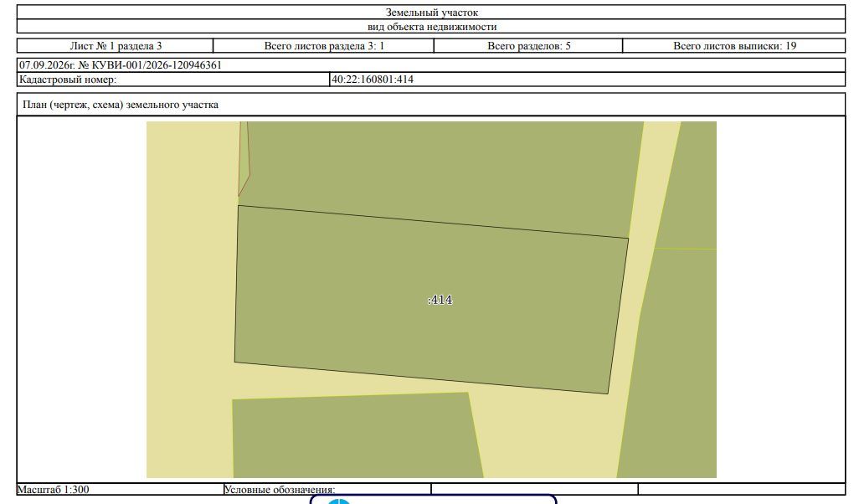Click the red-outlined sliver parcel on the plan
This screenshot has height=504, width=859.
(244, 159)
